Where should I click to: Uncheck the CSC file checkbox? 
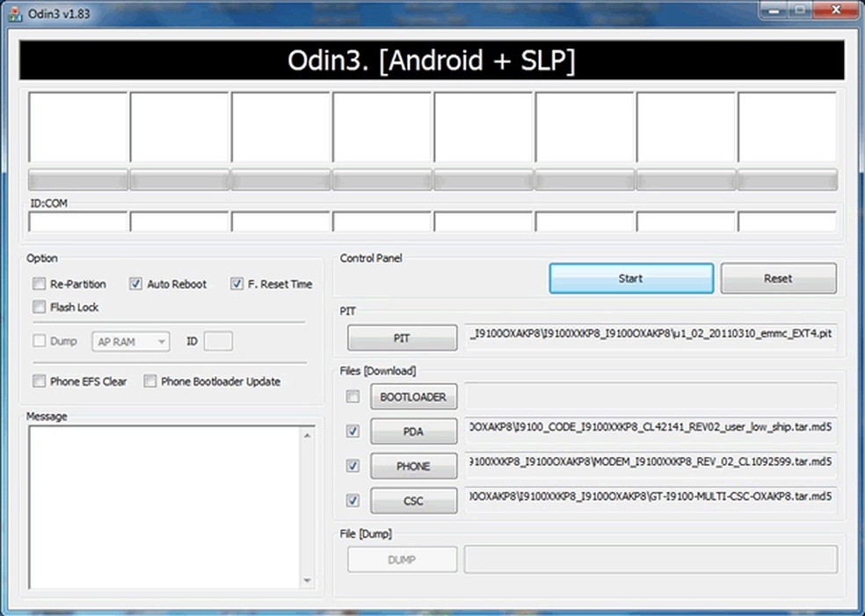(353, 500)
